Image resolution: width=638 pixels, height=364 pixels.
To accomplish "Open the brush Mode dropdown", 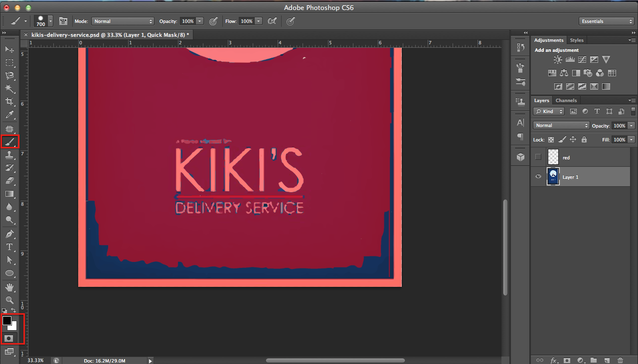I will point(123,21).
